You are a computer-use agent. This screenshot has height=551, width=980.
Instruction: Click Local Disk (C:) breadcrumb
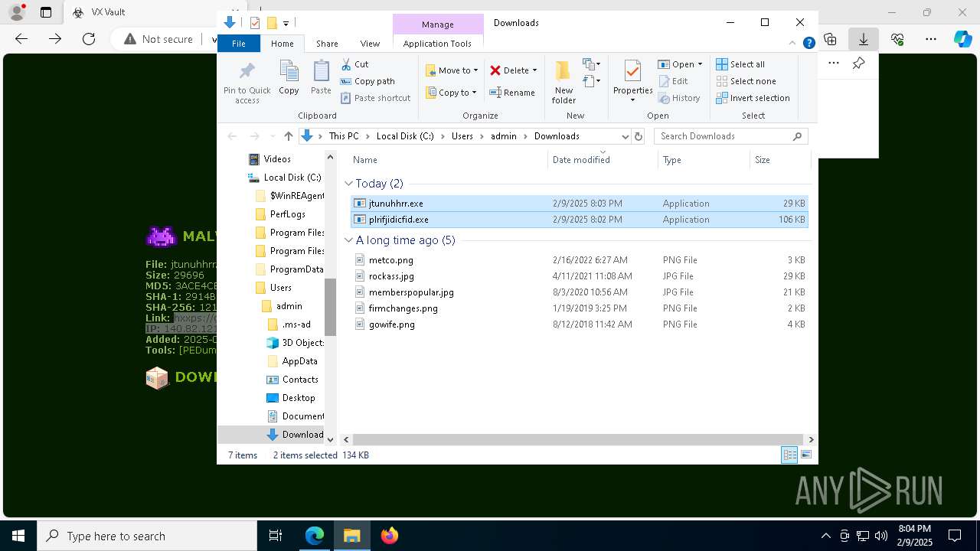pyautogui.click(x=405, y=136)
